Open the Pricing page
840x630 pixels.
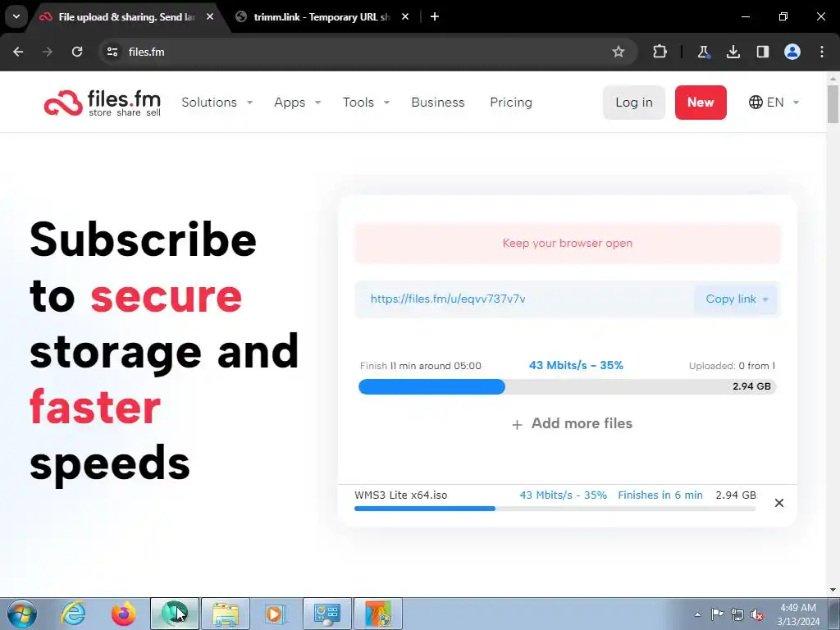[x=511, y=103]
